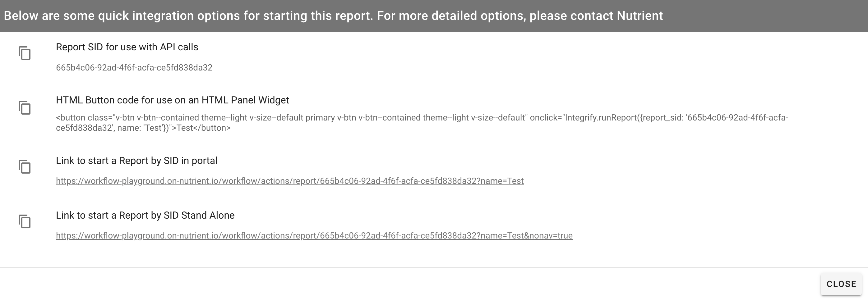Open the Stand Alone link with nonav=true
868x300 pixels.
313,235
